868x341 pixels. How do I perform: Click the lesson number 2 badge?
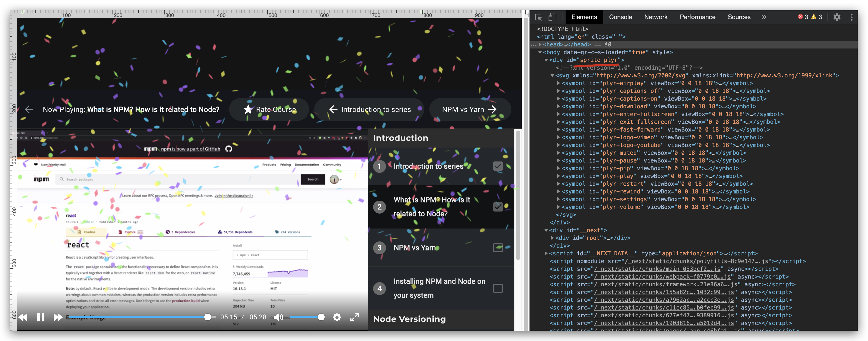(x=379, y=207)
